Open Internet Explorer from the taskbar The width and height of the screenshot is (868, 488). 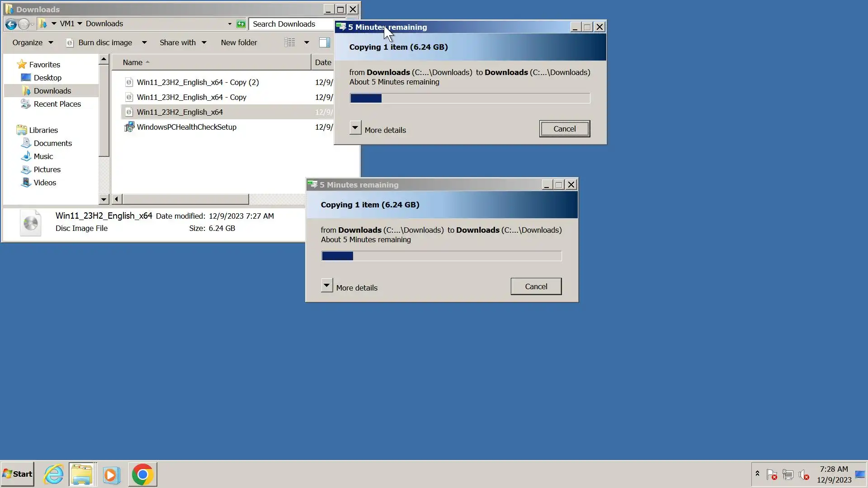pos(53,474)
